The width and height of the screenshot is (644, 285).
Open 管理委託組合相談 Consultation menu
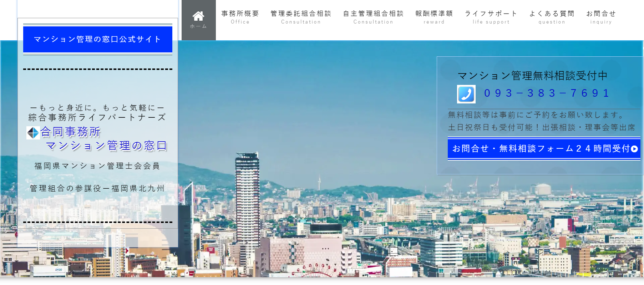point(301,17)
